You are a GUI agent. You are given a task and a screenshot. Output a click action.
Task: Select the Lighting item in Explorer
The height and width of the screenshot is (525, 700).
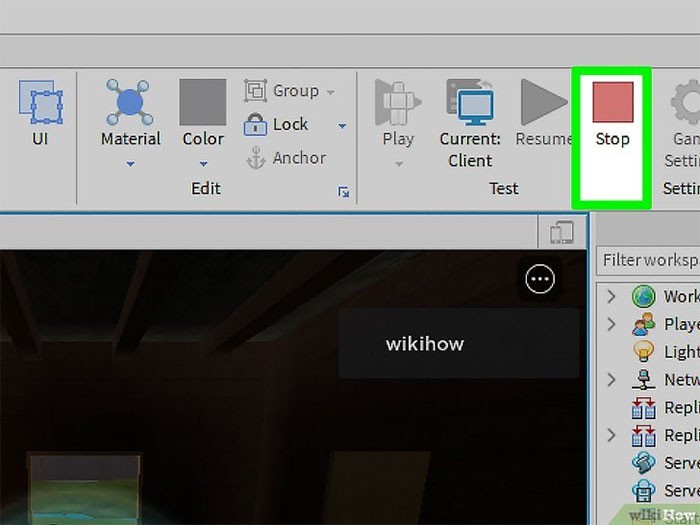[x=680, y=352]
